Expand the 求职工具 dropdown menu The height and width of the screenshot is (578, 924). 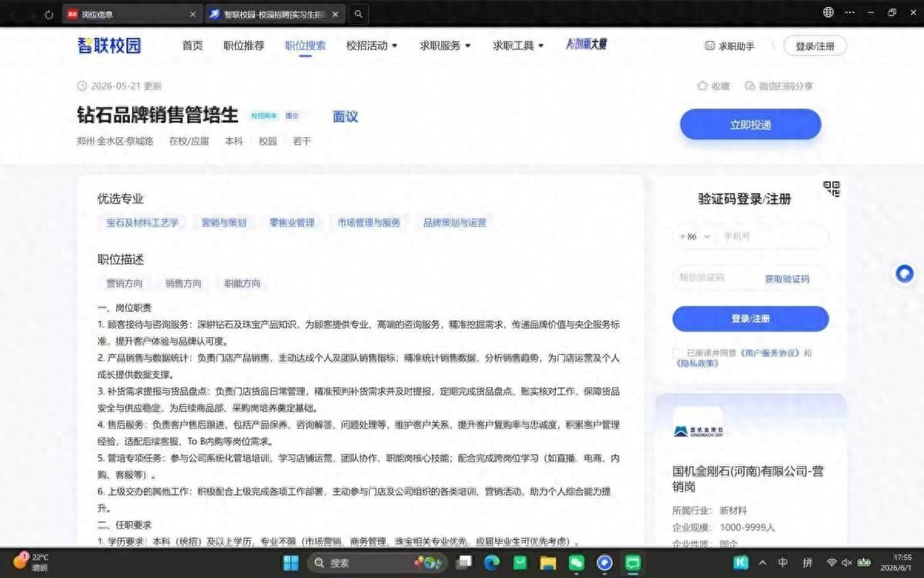pos(518,45)
